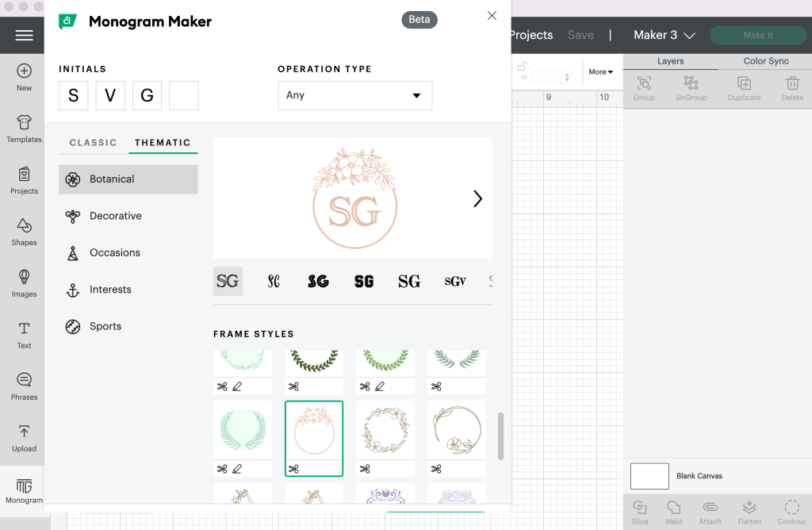This screenshot has height=530, width=812.
Task: Open the Text tool
Action: coord(23,334)
